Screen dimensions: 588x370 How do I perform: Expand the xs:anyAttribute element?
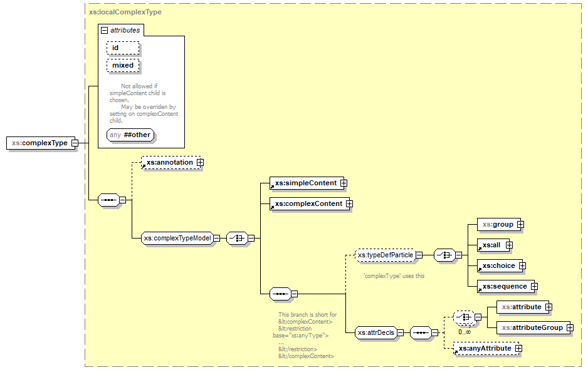click(518, 349)
